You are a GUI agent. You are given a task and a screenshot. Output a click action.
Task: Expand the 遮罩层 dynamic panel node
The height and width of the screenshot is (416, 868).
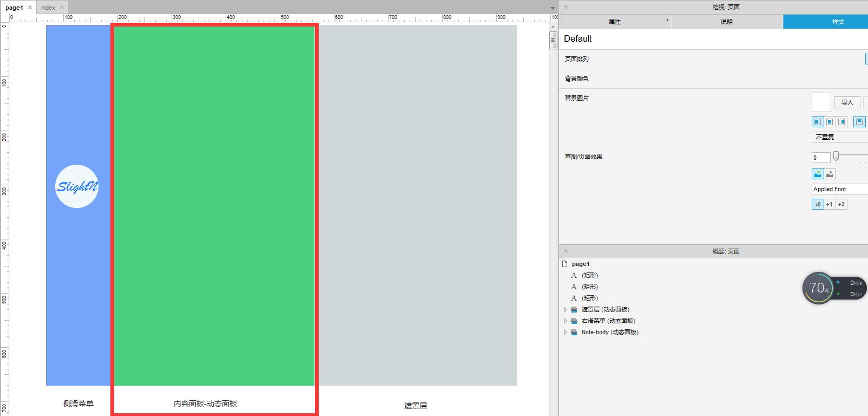coord(565,310)
